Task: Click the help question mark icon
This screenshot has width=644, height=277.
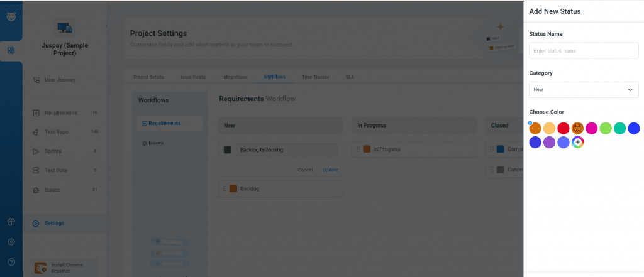Action: [x=11, y=262]
